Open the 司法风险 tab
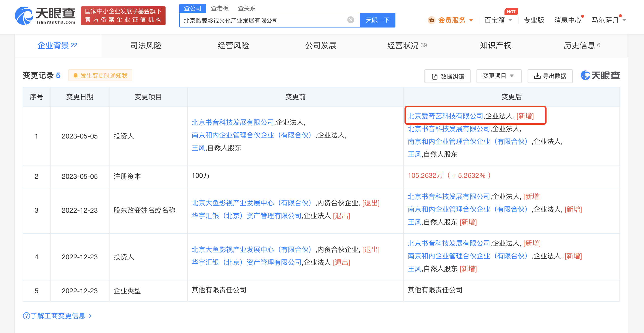Screen dimensions: 644x333 (x=146, y=45)
